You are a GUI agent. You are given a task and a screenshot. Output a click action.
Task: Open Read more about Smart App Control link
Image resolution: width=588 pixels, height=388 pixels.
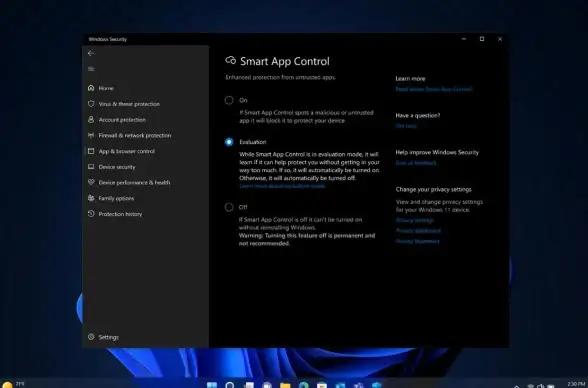pyautogui.click(x=434, y=89)
